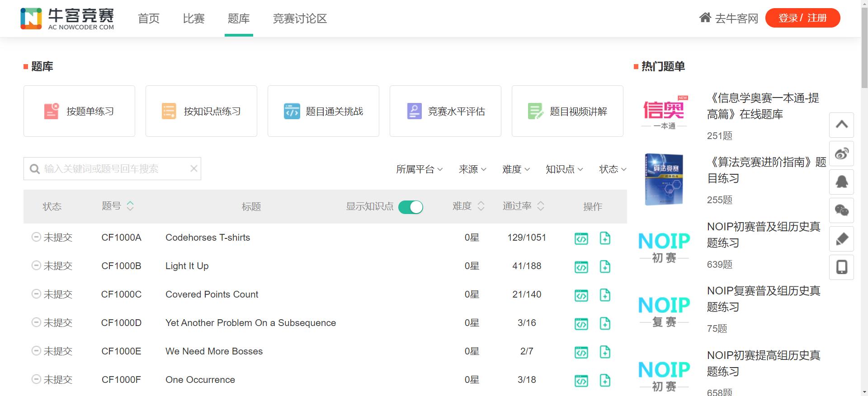Click the mobile app phone icon

pos(841,267)
